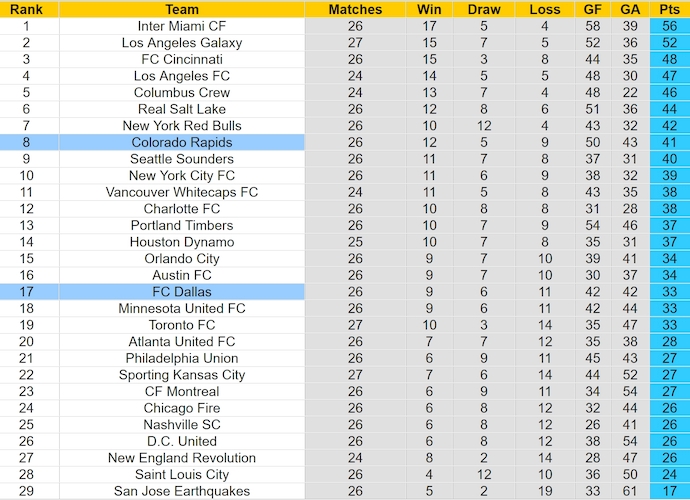The height and width of the screenshot is (500, 690).
Task: Open the Columbus Crew team entry
Action: point(182,92)
